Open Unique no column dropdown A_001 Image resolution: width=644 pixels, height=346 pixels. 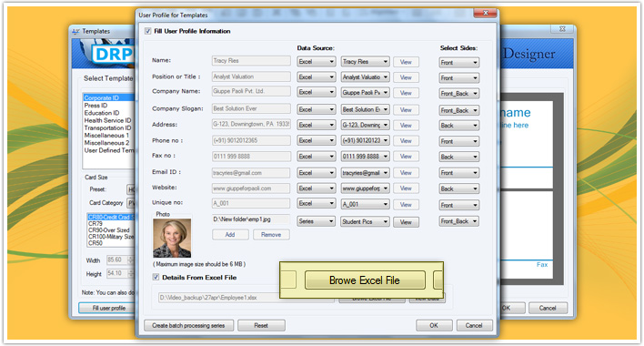(x=365, y=204)
